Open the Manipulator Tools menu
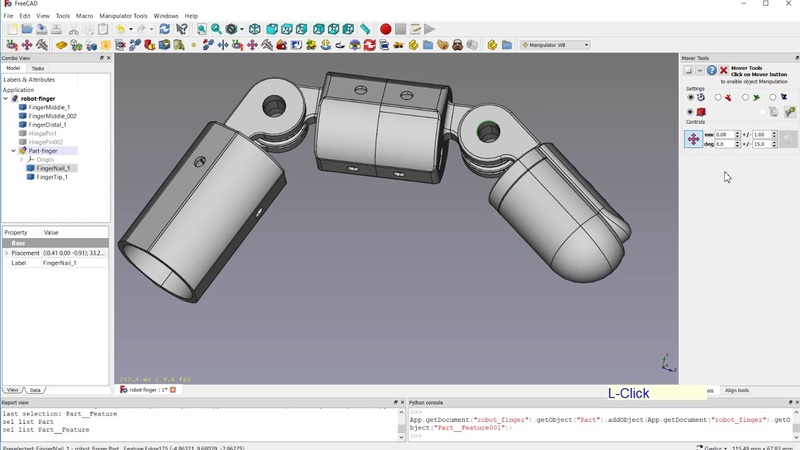Viewport: 800px width, 450px height. tap(123, 16)
